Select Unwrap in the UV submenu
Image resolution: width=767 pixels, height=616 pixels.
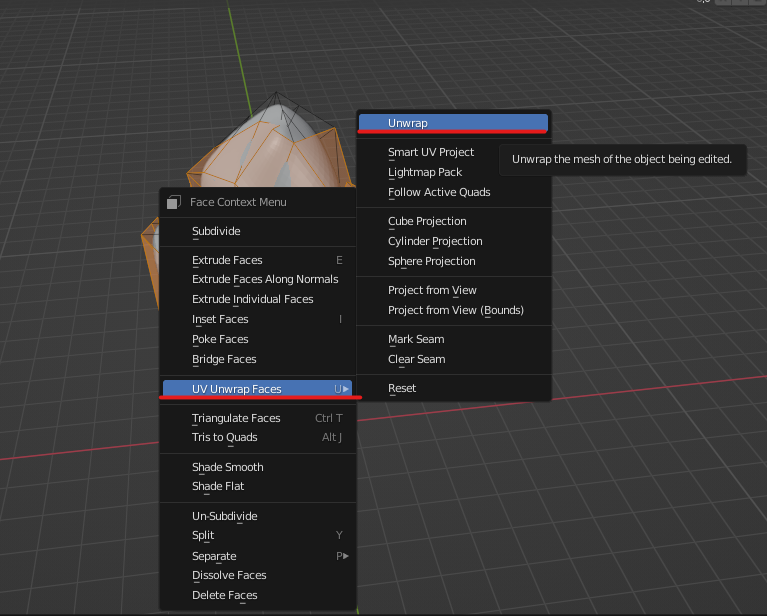[x=453, y=123]
